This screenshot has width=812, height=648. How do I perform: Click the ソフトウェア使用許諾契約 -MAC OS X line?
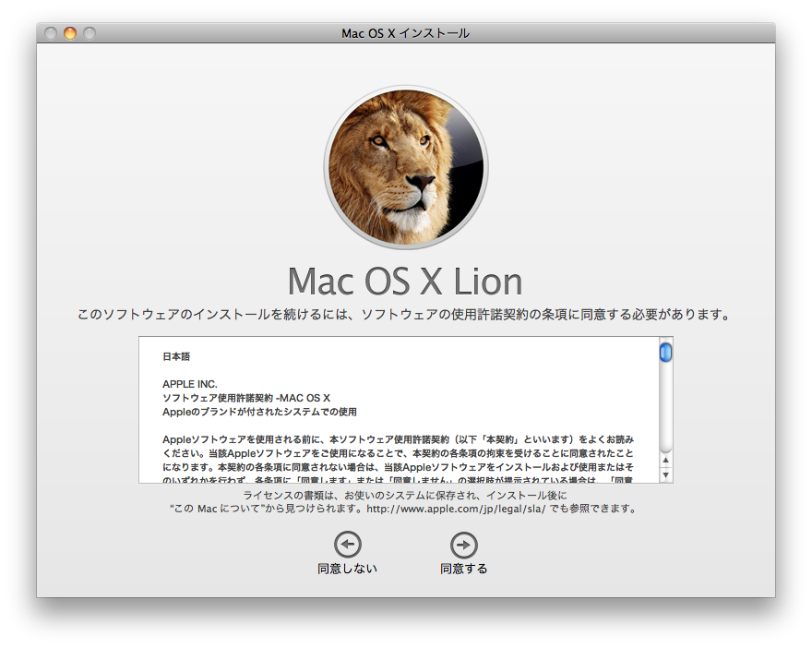pyautogui.click(x=245, y=398)
